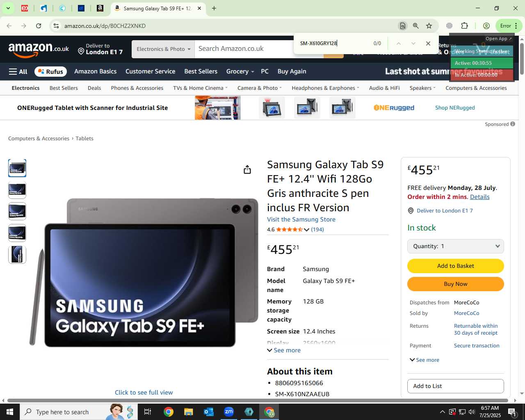
Task: Click the Sponsored info icon
Action: point(513,124)
